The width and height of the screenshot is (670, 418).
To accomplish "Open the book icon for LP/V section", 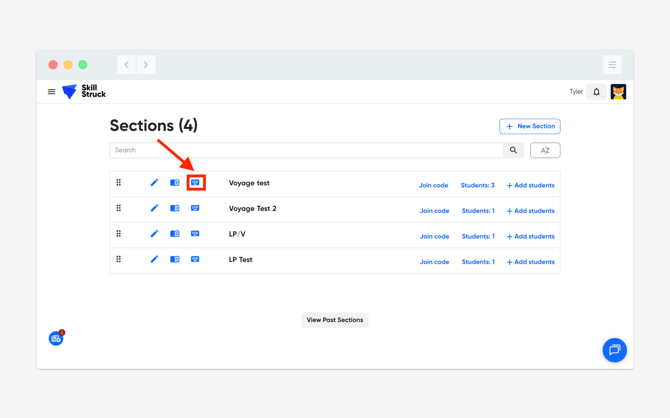I will coord(175,234).
